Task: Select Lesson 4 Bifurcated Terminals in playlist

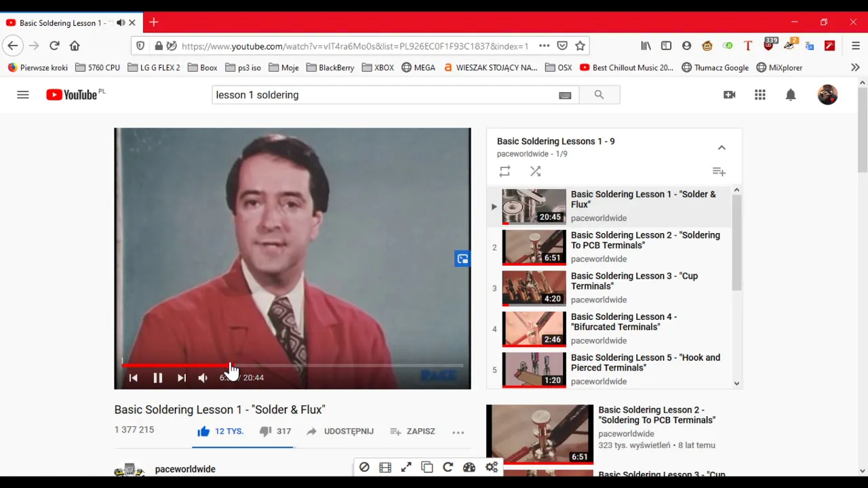Action: point(609,329)
